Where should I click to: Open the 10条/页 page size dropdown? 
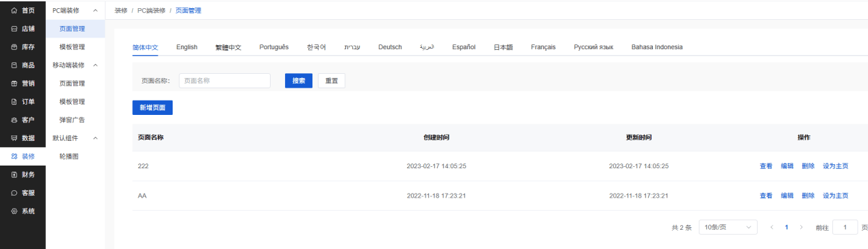pos(728,226)
